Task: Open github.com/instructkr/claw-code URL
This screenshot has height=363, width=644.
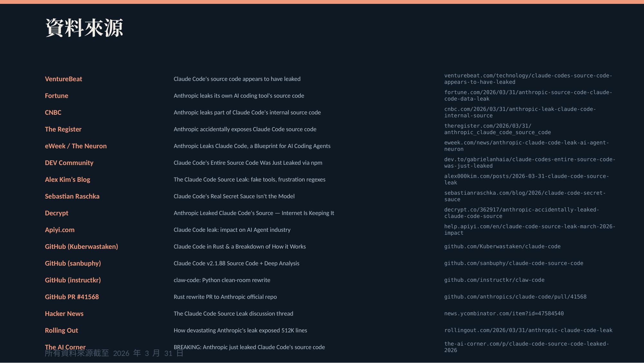Action: pos(494,280)
